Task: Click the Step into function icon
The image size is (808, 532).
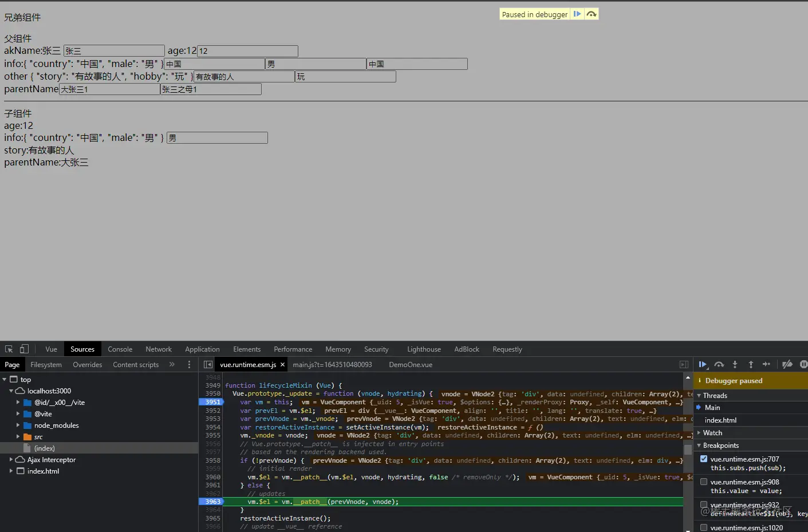Action: [x=735, y=365]
